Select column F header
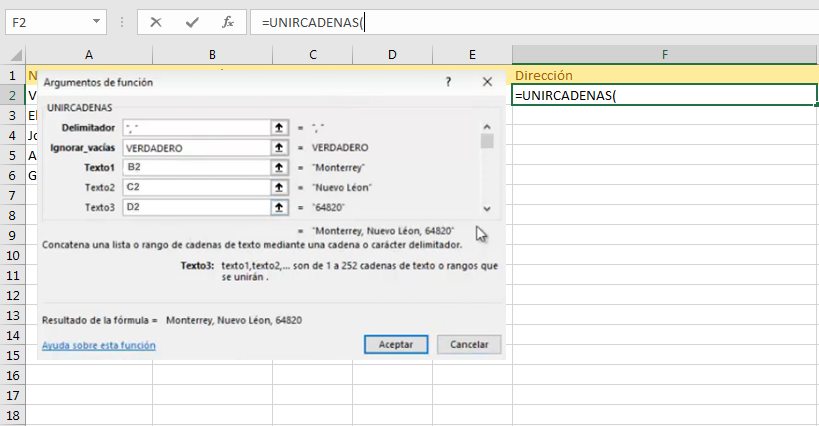The width and height of the screenshot is (819, 426). 664,54
